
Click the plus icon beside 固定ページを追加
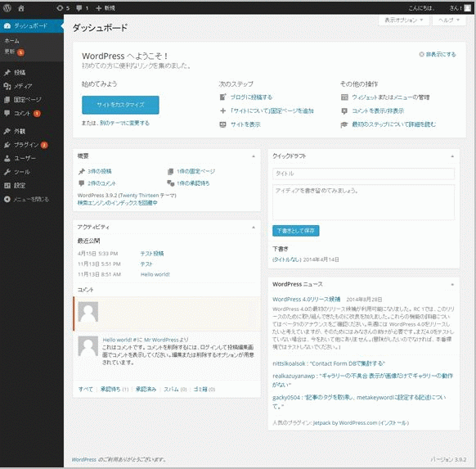coord(222,110)
